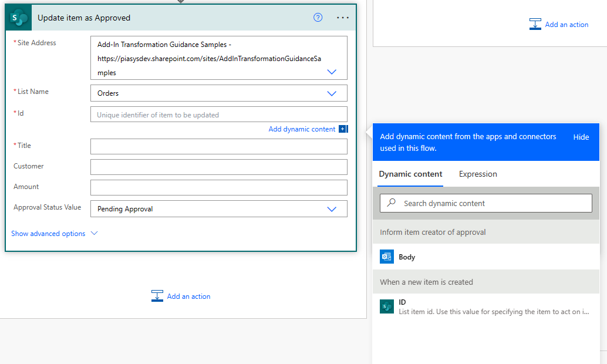Select the ID item under When a new item is created

(402, 302)
